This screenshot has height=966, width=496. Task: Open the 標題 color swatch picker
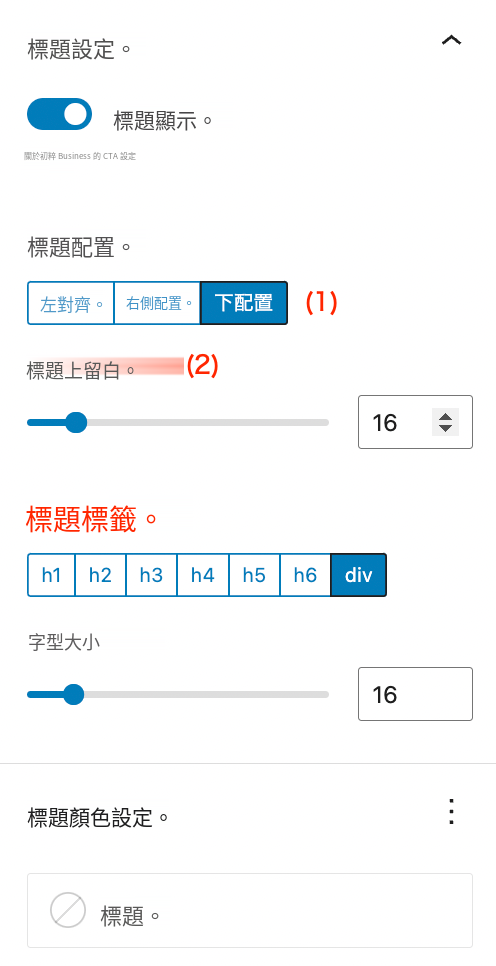tap(250, 910)
